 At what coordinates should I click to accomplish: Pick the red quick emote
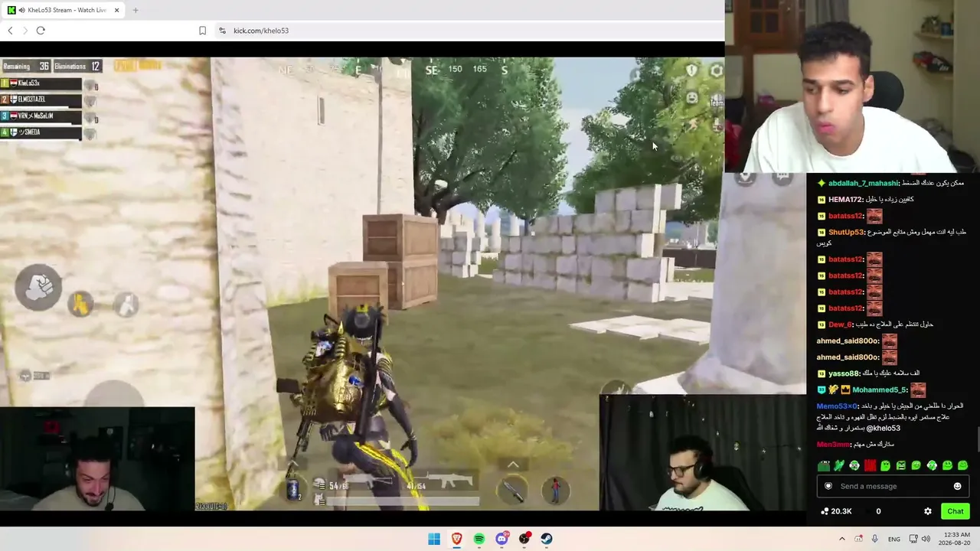(871, 465)
